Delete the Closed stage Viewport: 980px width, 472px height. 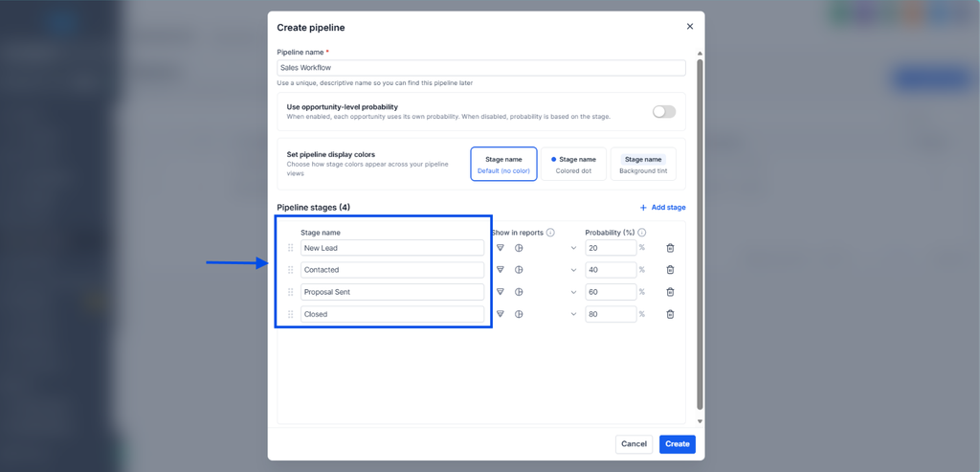pyautogui.click(x=670, y=314)
